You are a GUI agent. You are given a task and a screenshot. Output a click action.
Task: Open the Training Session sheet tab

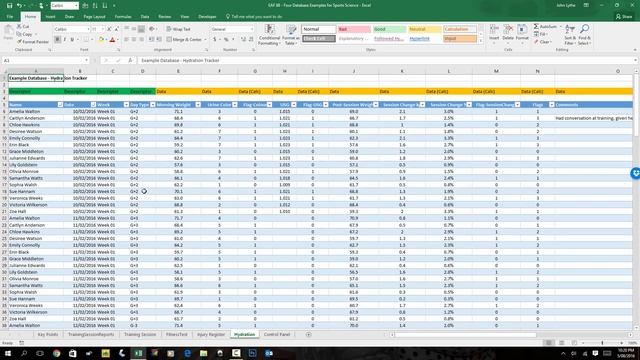click(140, 335)
